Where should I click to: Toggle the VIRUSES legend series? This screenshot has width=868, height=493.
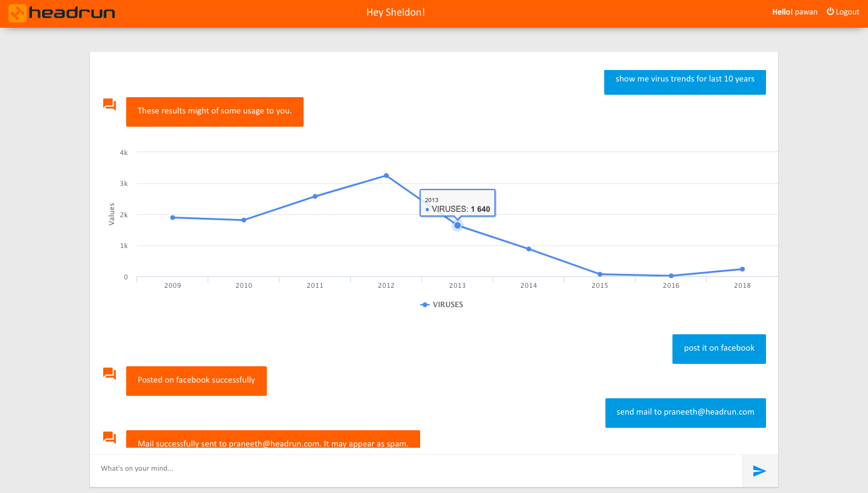[x=442, y=305]
